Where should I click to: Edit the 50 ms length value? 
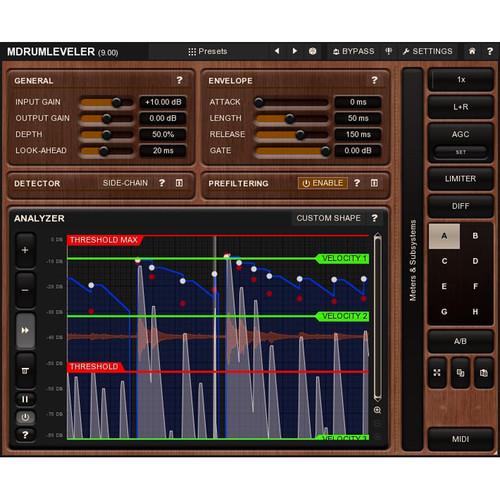(x=358, y=118)
